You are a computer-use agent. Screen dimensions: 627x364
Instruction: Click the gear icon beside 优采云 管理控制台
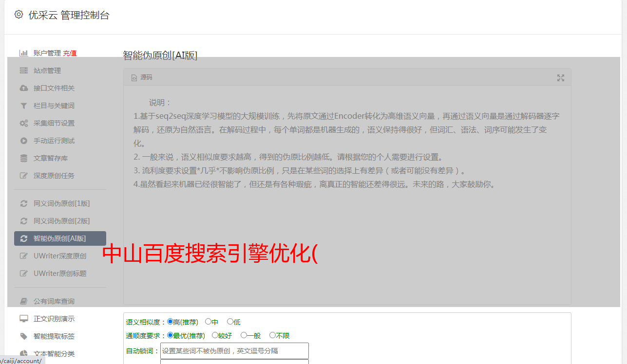pyautogui.click(x=19, y=15)
